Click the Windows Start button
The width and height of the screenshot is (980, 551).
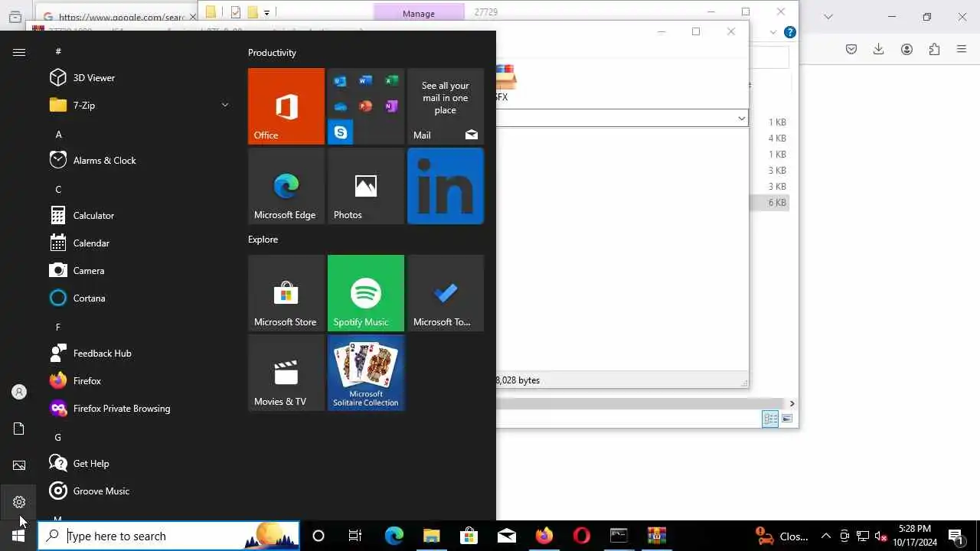click(x=18, y=536)
